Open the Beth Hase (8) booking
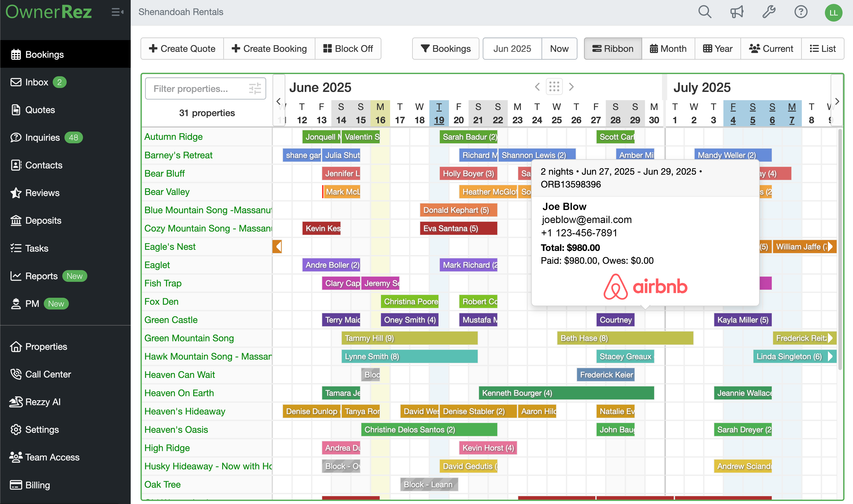 pos(625,338)
